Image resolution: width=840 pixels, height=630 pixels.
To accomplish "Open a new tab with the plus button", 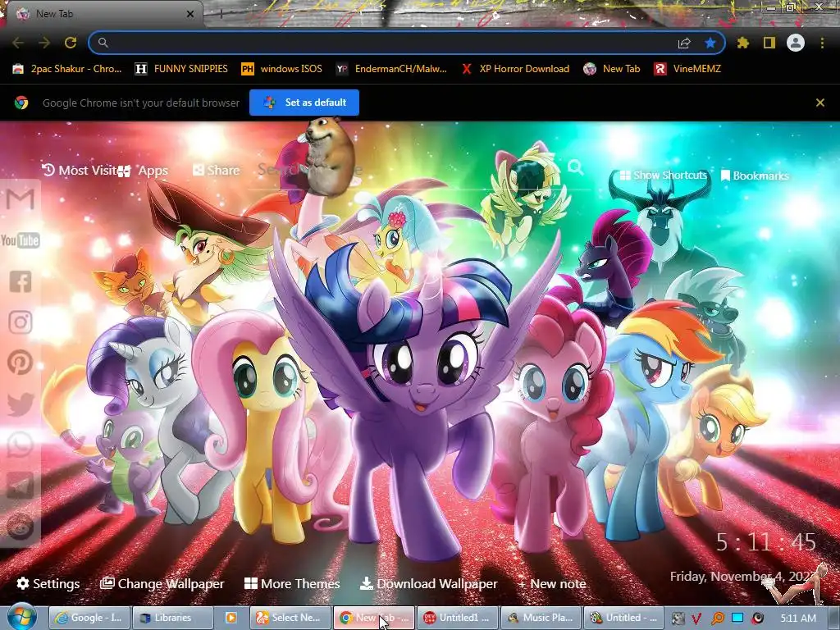I will pyautogui.click(x=220, y=15).
